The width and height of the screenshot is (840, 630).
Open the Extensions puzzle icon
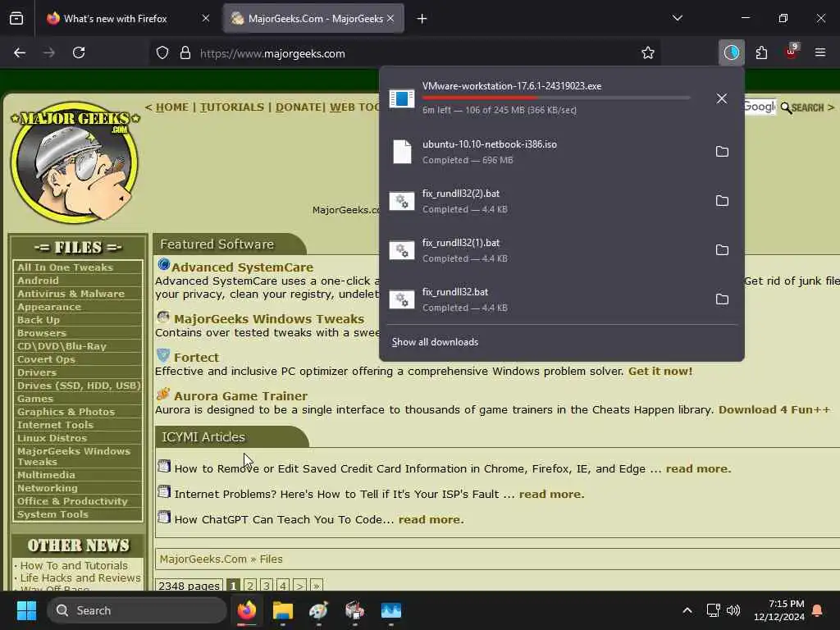pos(761,52)
